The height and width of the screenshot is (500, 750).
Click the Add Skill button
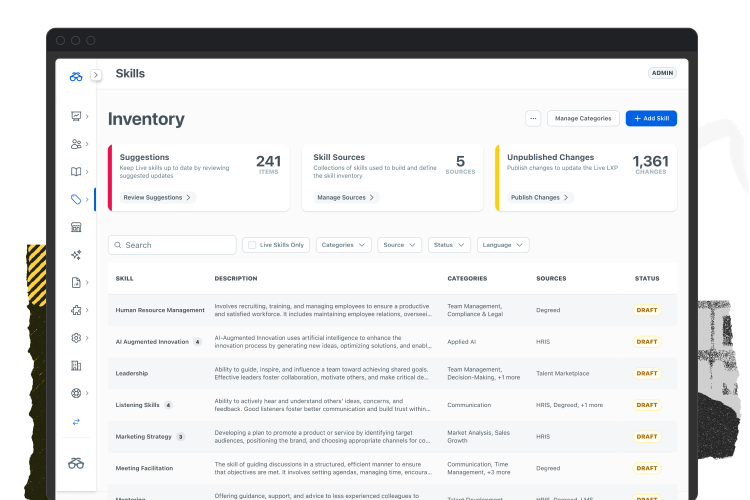pos(651,118)
